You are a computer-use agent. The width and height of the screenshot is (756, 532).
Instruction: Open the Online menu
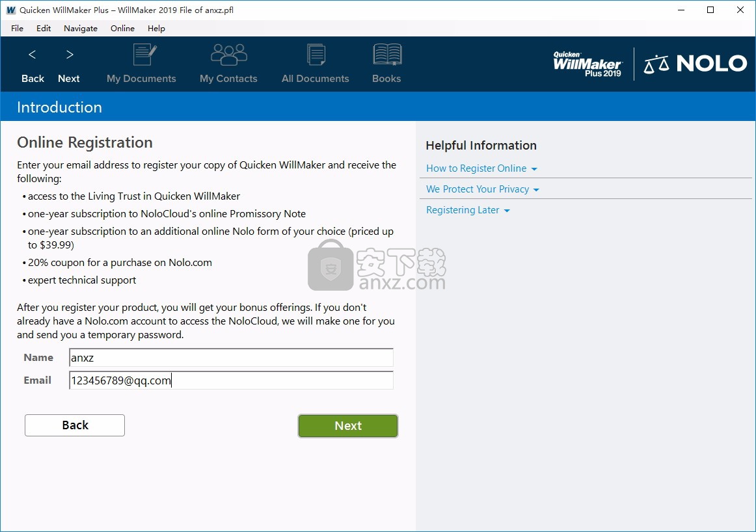coord(122,29)
